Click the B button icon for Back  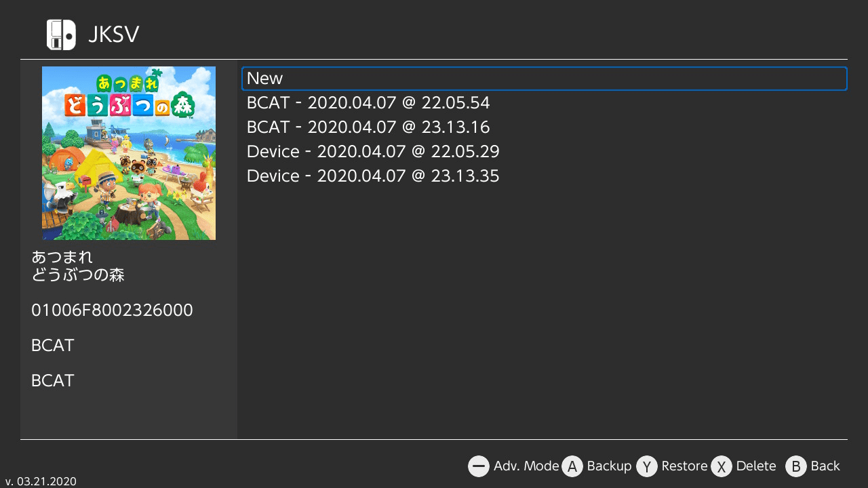click(796, 466)
